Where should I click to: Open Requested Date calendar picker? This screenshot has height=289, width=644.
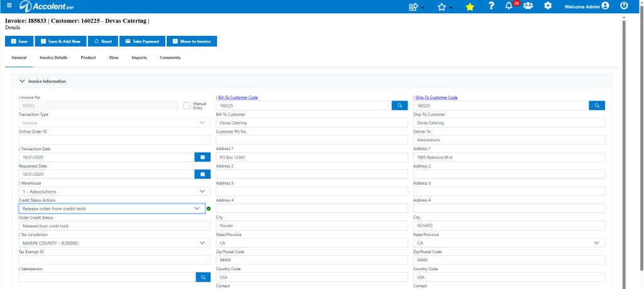point(202,174)
